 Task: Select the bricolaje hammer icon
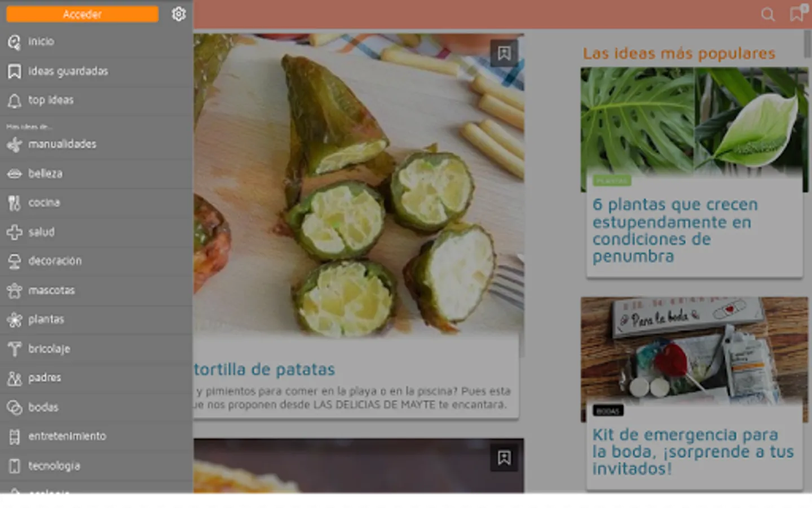click(14, 349)
